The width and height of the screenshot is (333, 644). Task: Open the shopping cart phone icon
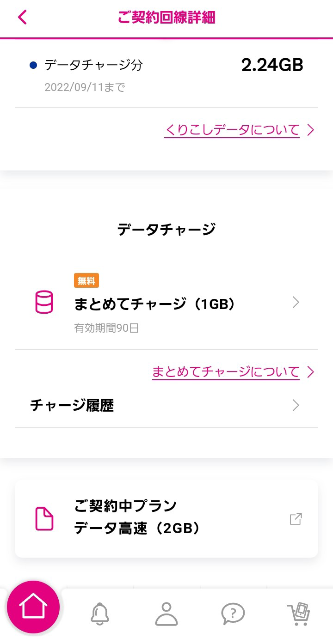tap(299, 613)
